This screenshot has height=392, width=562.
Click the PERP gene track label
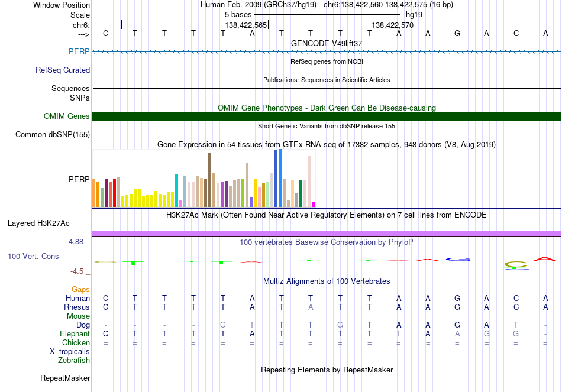(79, 51)
